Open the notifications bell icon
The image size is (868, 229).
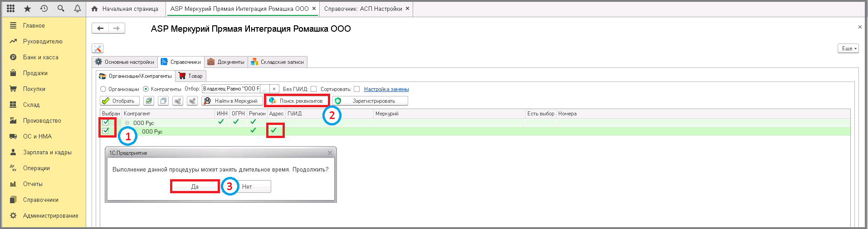pyautogui.click(x=78, y=9)
